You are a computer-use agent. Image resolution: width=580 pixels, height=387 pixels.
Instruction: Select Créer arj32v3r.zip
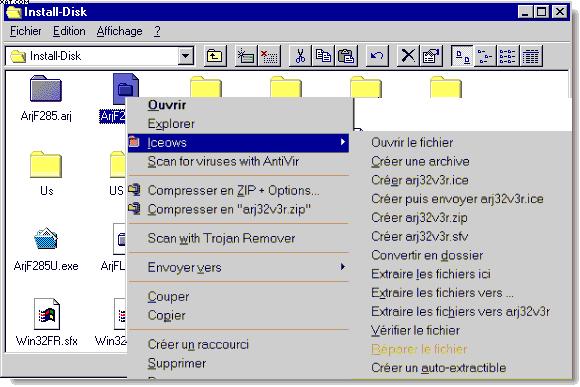point(461,218)
